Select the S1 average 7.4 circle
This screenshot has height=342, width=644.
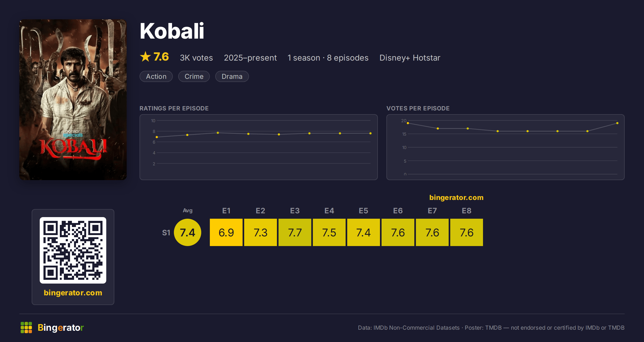click(188, 232)
